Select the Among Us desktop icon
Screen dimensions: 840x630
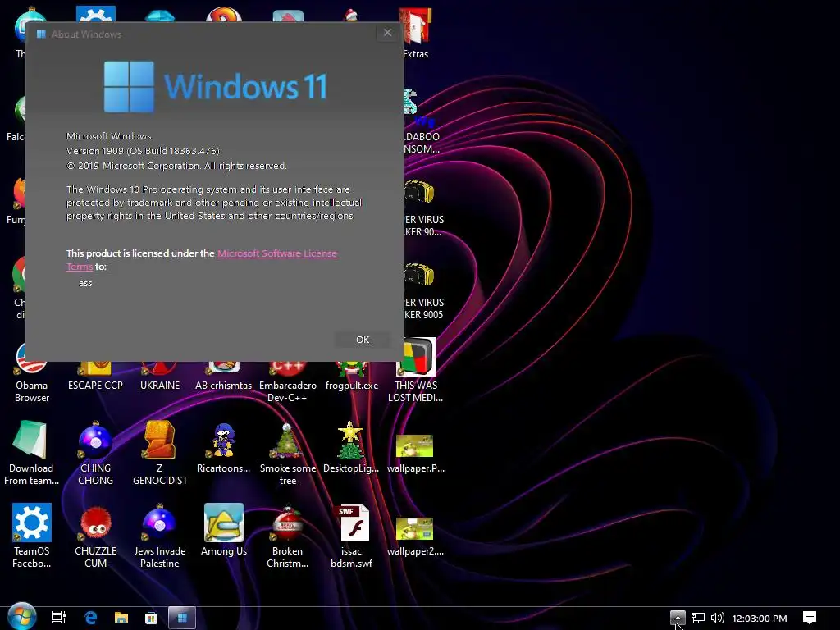point(223,530)
